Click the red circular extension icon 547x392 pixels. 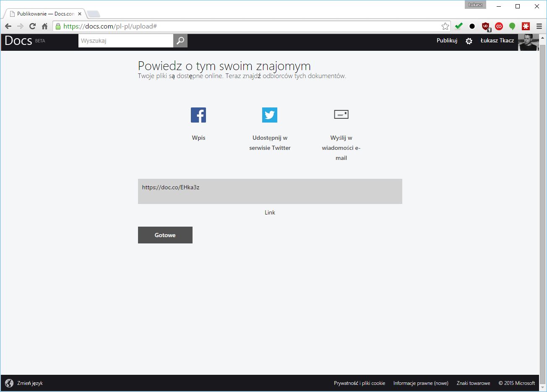point(499,26)
